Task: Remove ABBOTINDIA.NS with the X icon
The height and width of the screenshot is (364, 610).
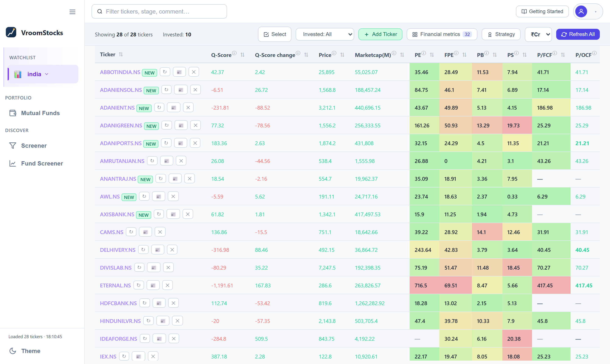Action: coord(194,72)
